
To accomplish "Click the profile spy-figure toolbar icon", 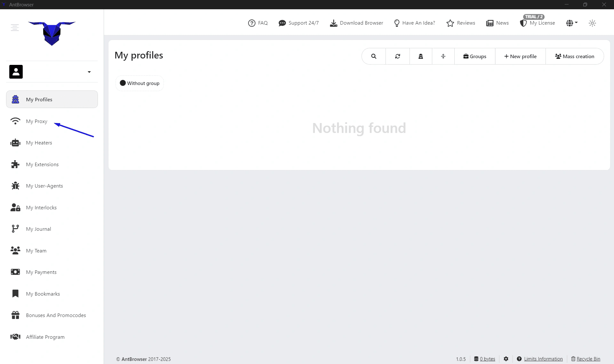I will click(421, 56).
